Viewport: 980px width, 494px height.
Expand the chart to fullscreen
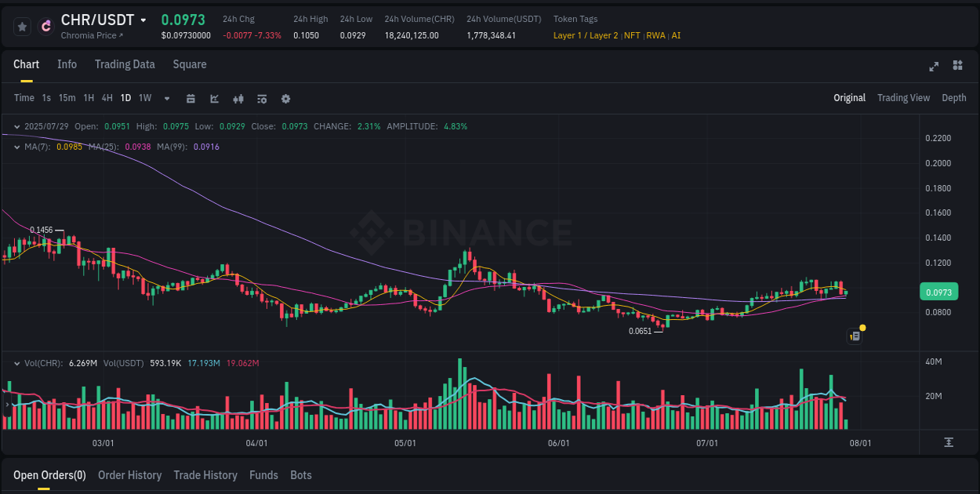[934, 67]
